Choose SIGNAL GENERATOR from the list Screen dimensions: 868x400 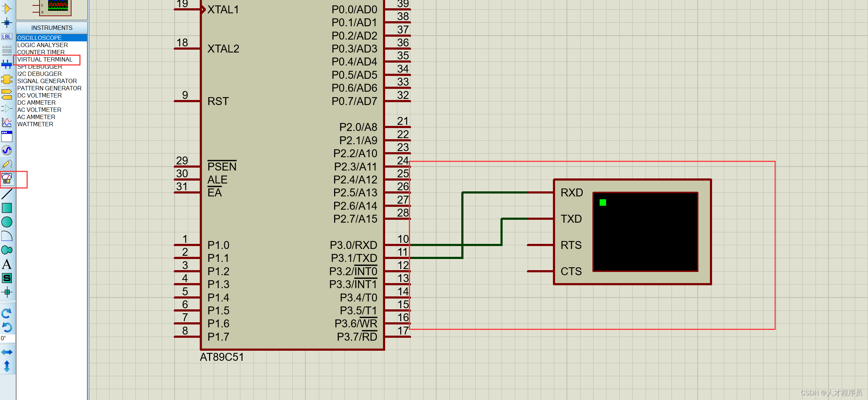[47, 81]
